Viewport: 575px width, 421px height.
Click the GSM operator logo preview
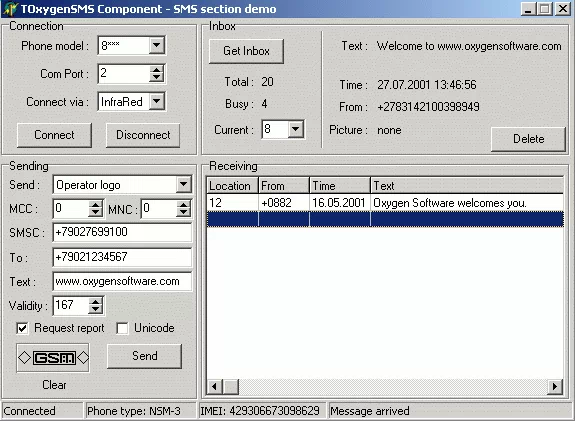click(x=53, y=358)
